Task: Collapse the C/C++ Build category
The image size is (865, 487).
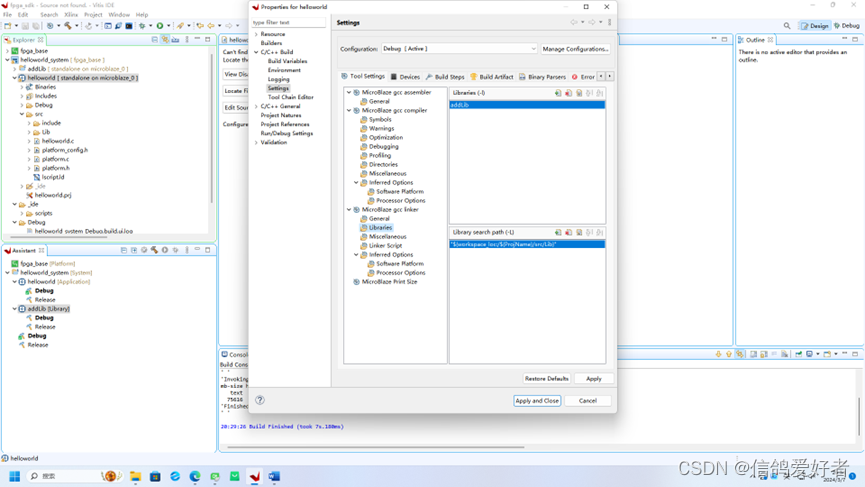Action: point(257,52)
